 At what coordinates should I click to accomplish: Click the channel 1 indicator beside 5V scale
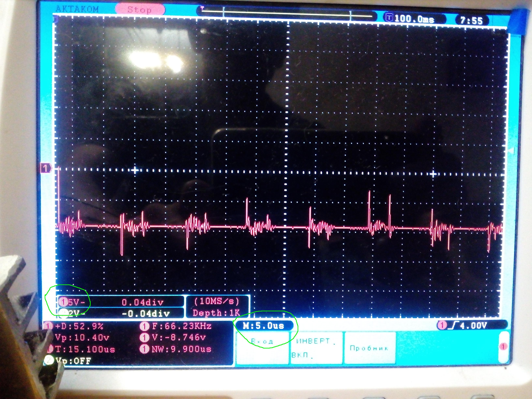pyautogui.click(x=63, y=302)
